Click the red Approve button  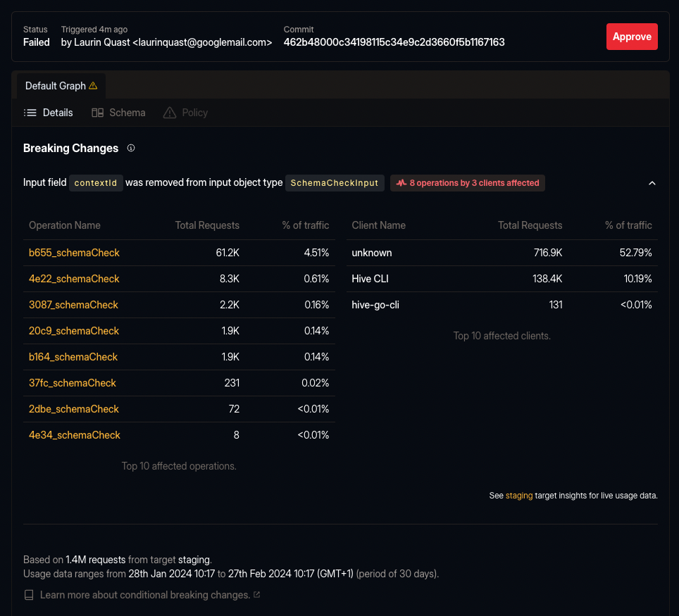click(x=632, y=37)
